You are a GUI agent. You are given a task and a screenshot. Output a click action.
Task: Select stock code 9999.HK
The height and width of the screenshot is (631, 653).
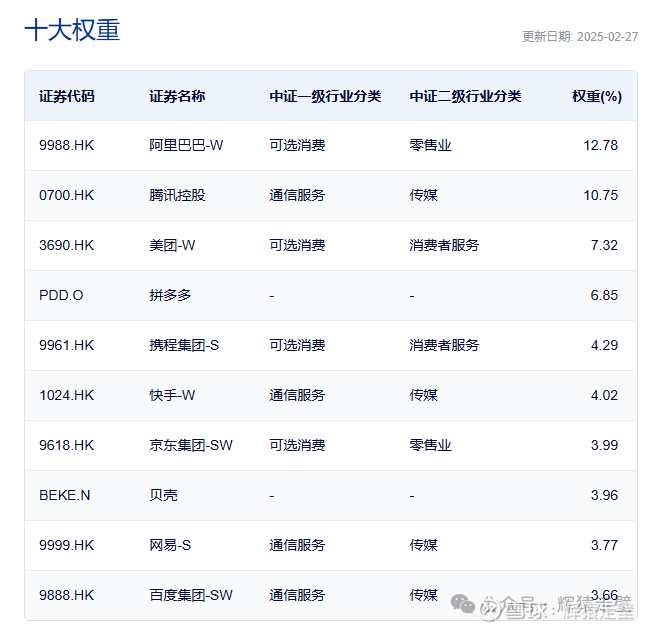coord(67,545)
